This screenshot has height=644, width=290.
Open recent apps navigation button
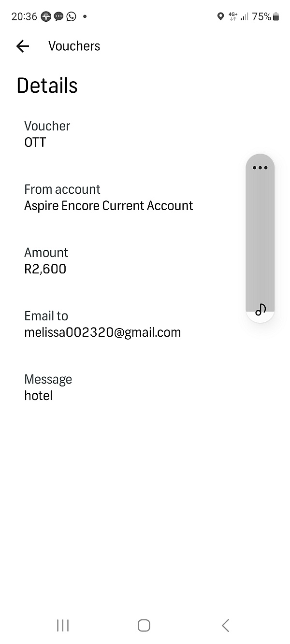click(63, 626)
